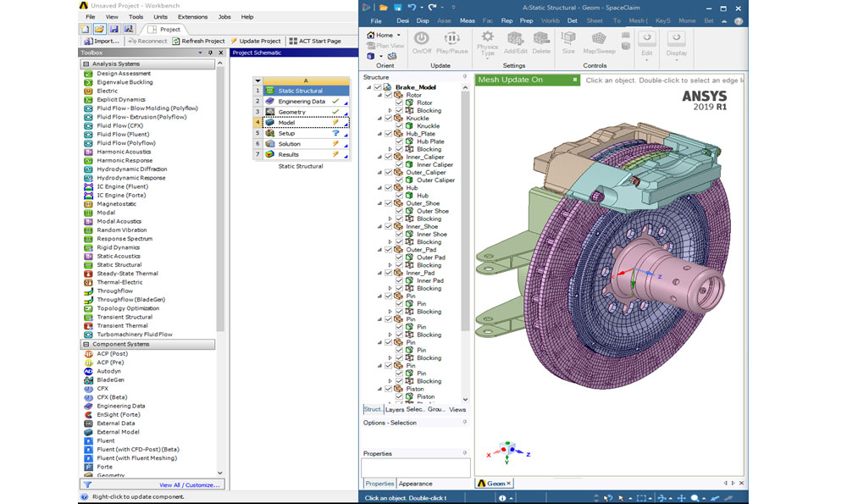Collapse the Analysis Systems section

pos(86,64)
